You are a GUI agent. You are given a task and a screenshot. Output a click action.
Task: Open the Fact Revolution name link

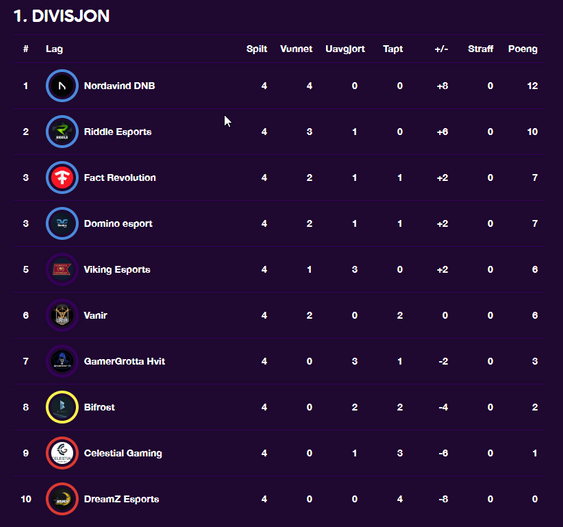120,178
